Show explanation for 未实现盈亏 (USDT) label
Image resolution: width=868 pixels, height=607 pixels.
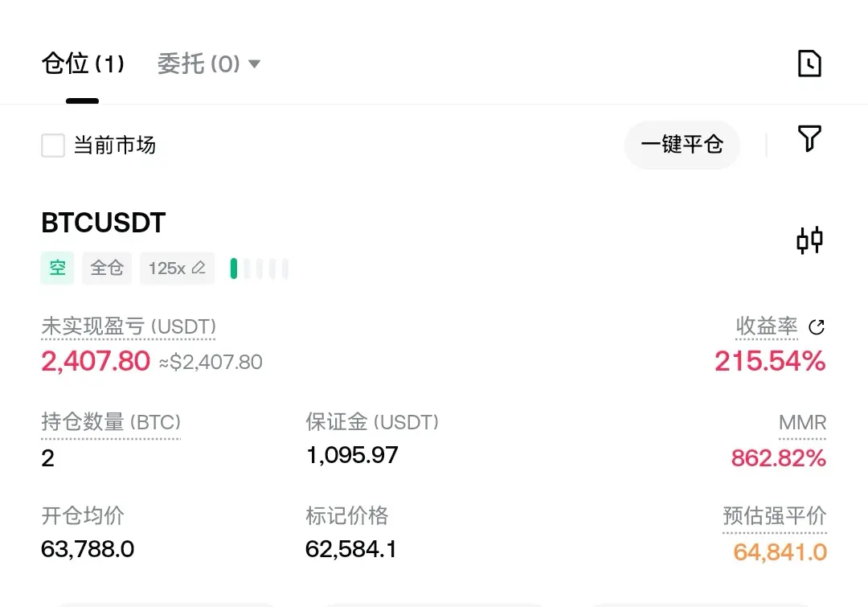tap(129, 326)
